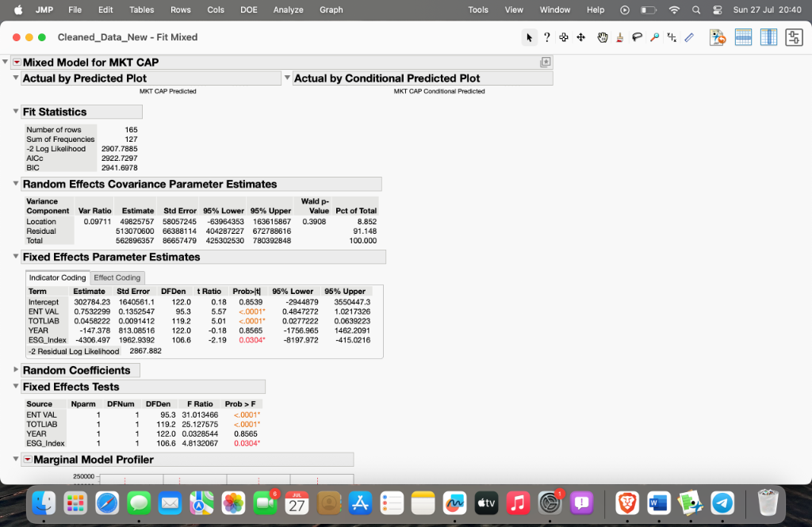This screenshot has width=812, height=527.
Task: Open Telegram from the Dock
Action: [722, 502]
